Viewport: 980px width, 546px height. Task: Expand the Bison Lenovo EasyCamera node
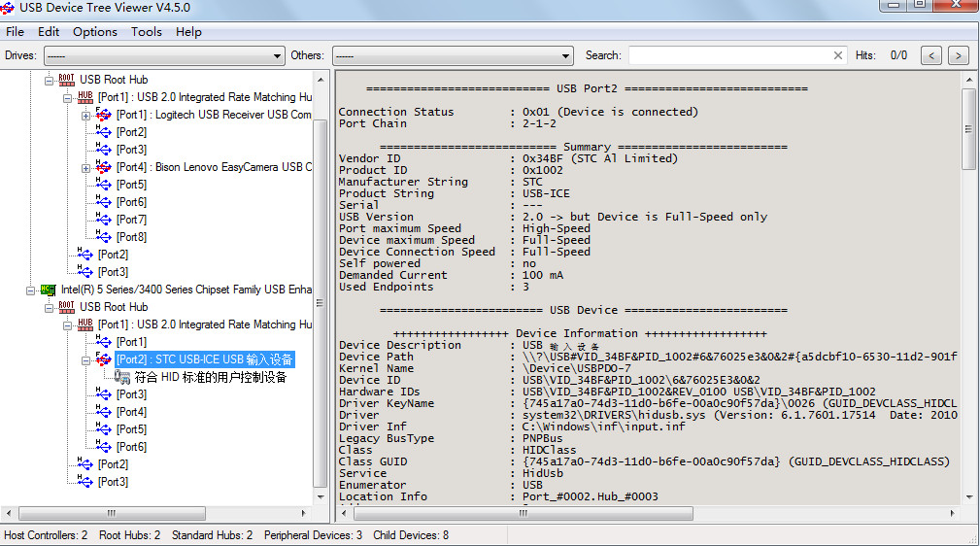tap(85, 168)
